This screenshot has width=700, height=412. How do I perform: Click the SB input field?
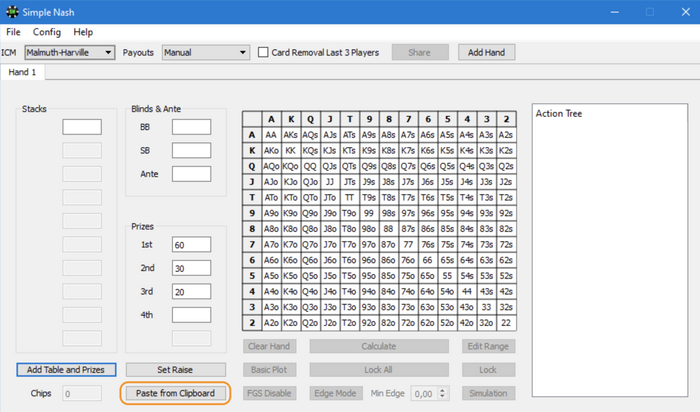point(192,150)
